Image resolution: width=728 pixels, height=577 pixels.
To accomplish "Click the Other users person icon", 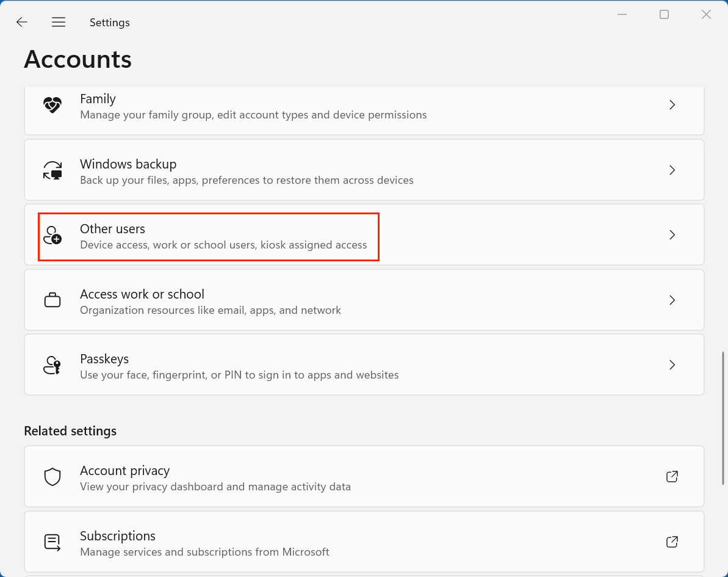I will 52,235.
